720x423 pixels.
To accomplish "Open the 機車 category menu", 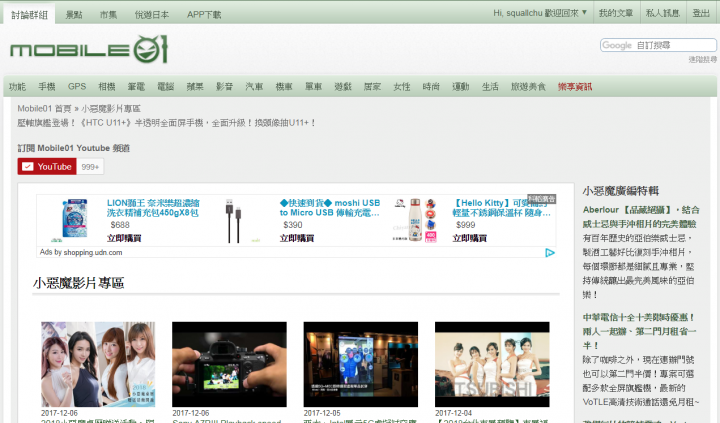I will pos(284,86).
